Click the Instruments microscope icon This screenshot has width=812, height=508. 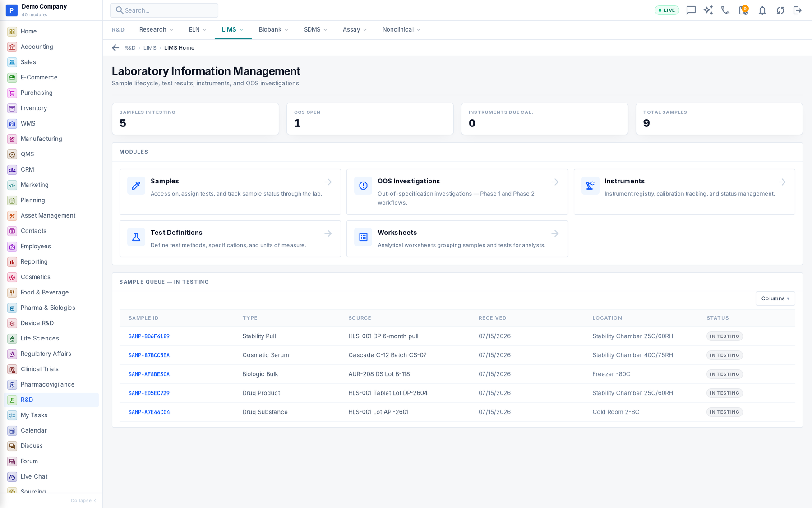pos(590,185)
